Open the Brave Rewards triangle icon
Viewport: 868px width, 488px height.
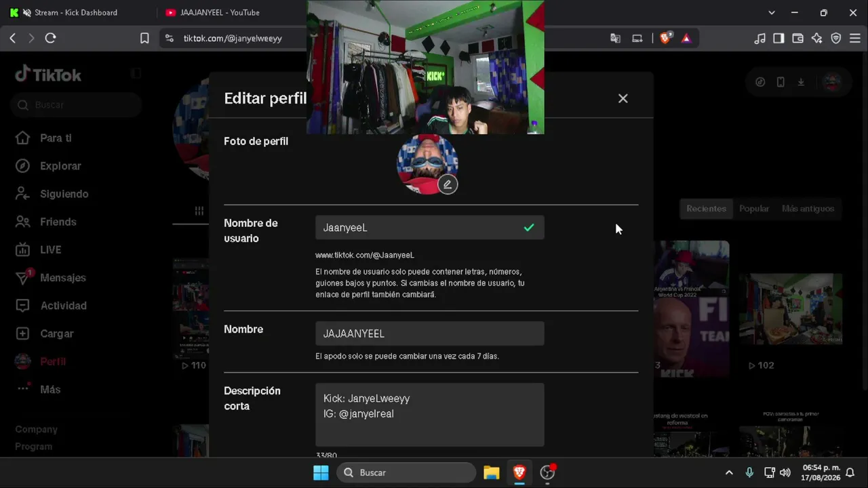pyautogui.click(x=686, y=39)
